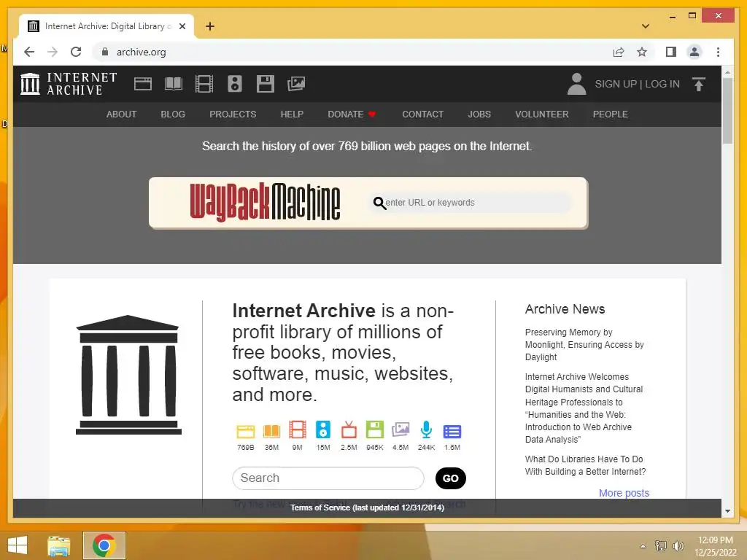Open the Video film icon in top navigation
The width and height of the screenshot is (747, 560).
[204, 84]
